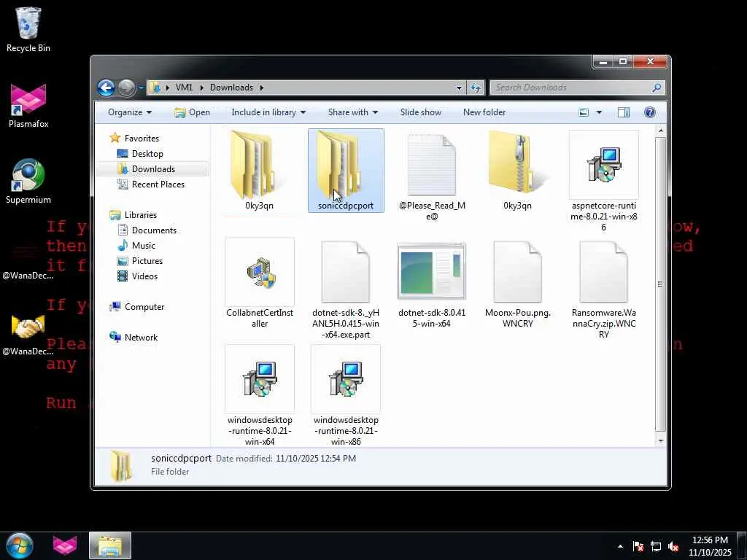
Task: Show hidden tray icons arrow
Action: [620, 546]
